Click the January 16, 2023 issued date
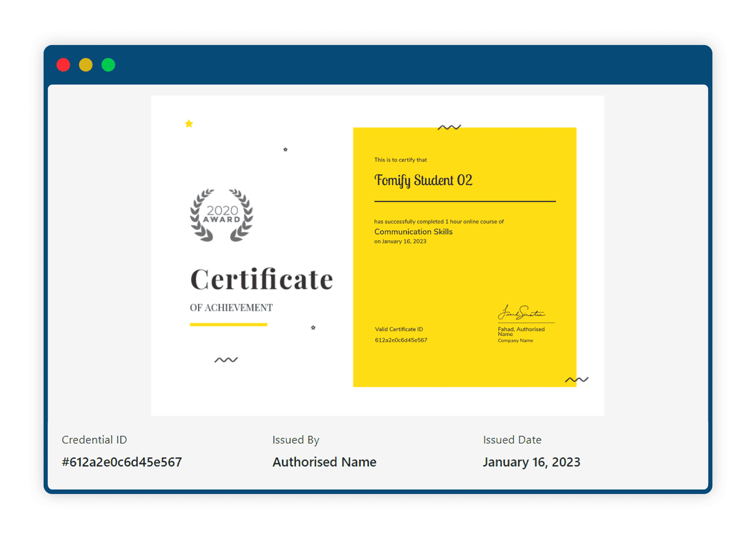Image resolution: width=756 pixels, height=539 pixels. (x=532, y=462)
